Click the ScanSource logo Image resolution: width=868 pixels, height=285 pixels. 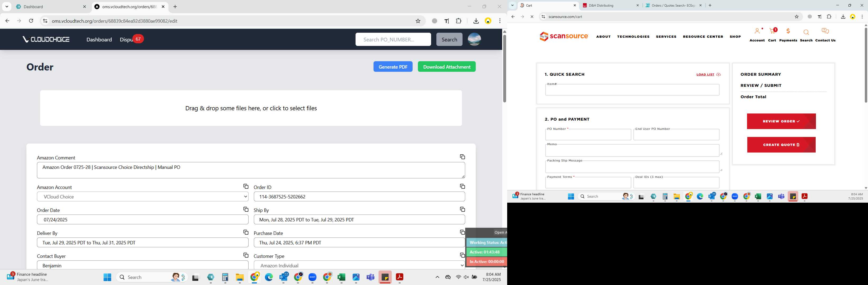(564, 36)
